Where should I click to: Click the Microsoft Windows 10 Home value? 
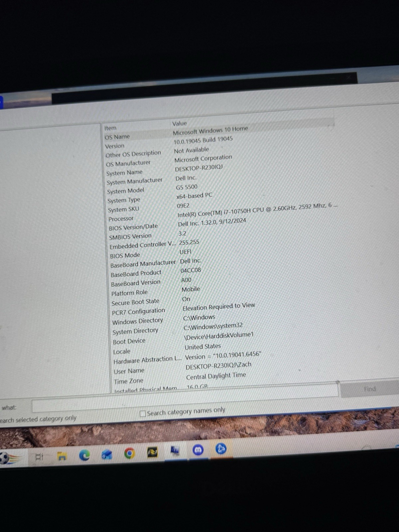[x=210, y=130]
